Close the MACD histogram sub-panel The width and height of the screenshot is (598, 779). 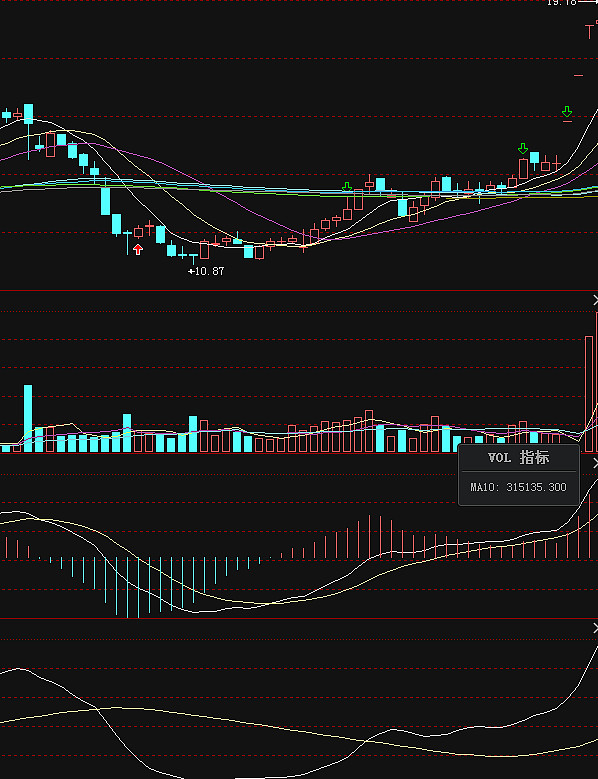tap(595, 464)
